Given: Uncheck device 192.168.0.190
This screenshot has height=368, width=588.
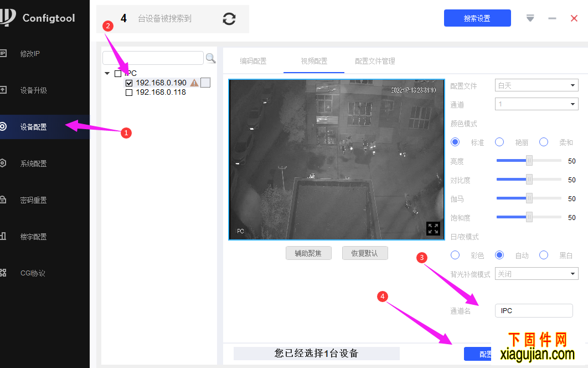Looking at the screenshot, I should [x=129, y=83].
